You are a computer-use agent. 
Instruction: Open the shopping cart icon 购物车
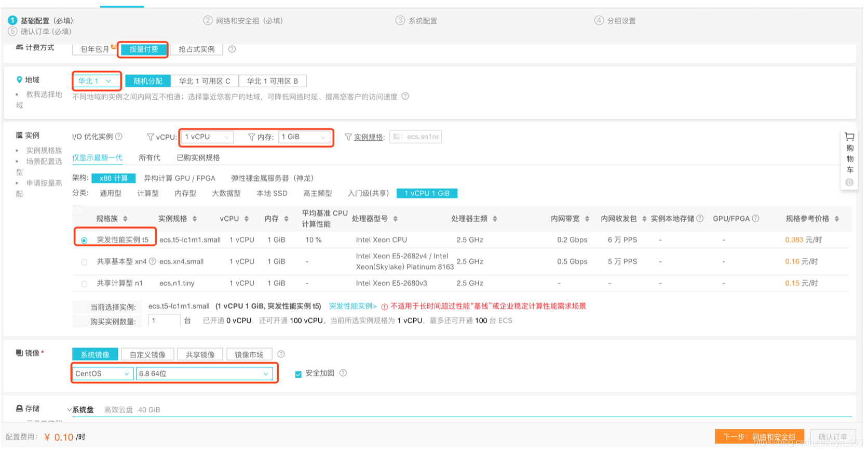849,137
